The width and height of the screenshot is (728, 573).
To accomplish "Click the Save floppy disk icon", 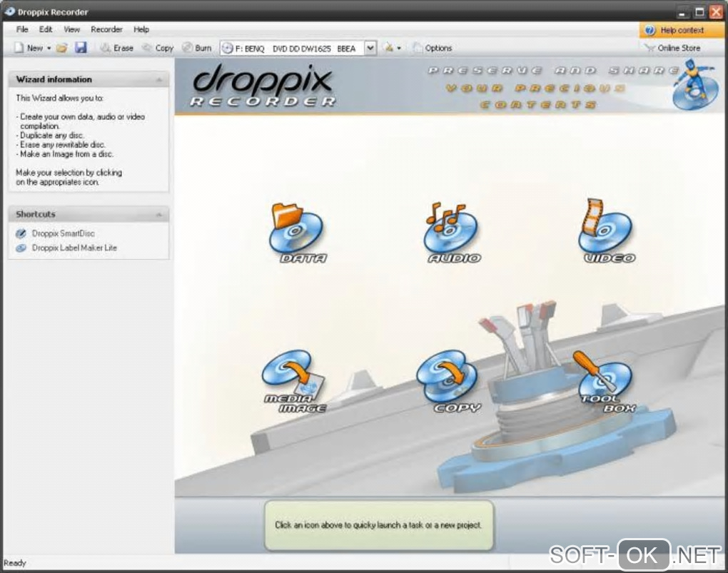I will [x=81, y=48].
